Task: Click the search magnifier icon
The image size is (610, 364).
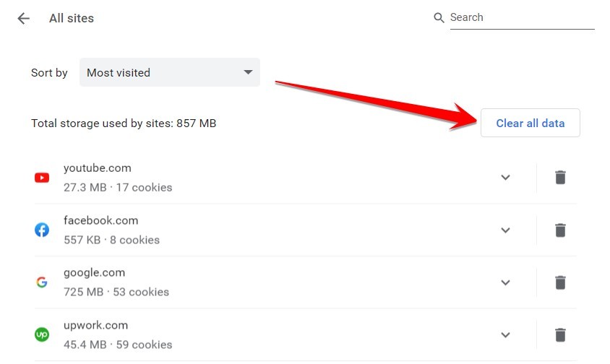Action: pyautogui.click(x=439, y=17)
